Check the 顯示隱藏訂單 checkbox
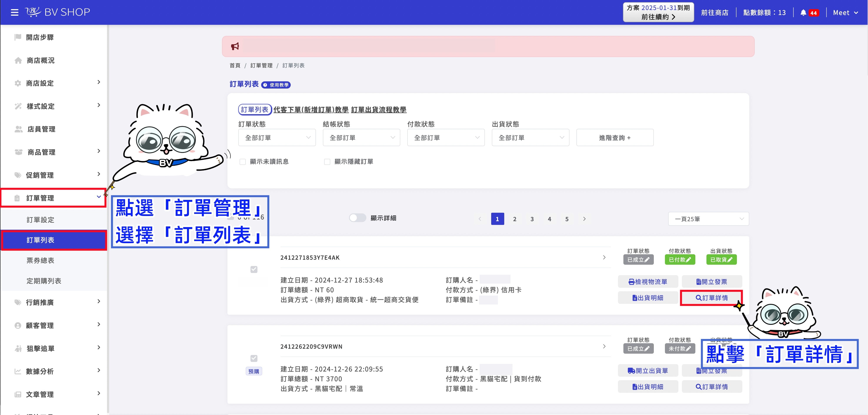The height and width of the screenshot is (415, 868). 327,162
